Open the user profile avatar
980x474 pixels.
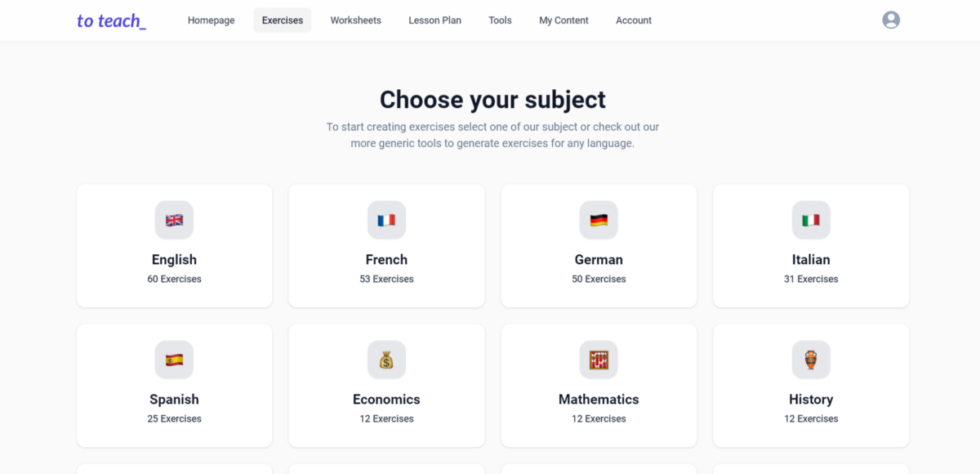(891, 20)
